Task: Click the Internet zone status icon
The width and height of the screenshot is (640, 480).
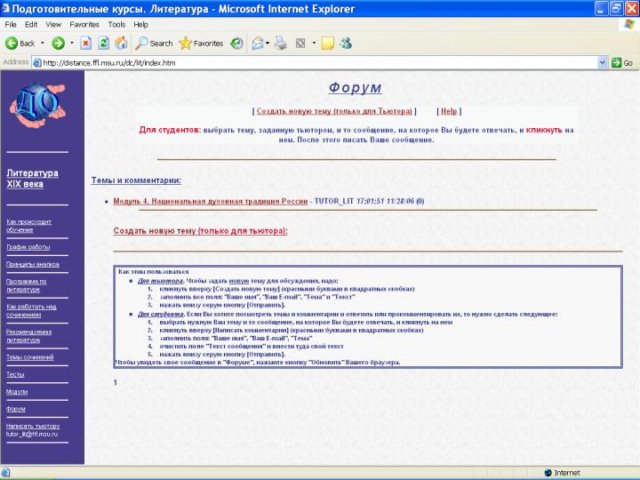Action: (x=548, y=473)
